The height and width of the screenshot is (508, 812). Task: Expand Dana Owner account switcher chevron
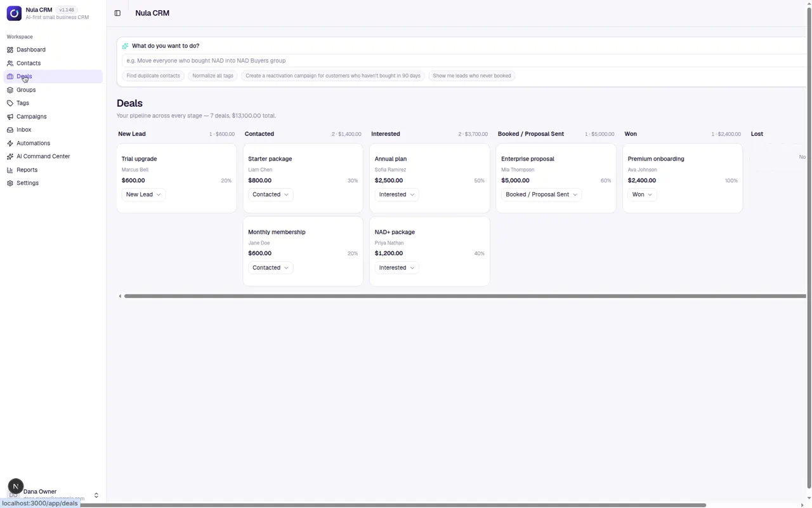pos(96,495)
